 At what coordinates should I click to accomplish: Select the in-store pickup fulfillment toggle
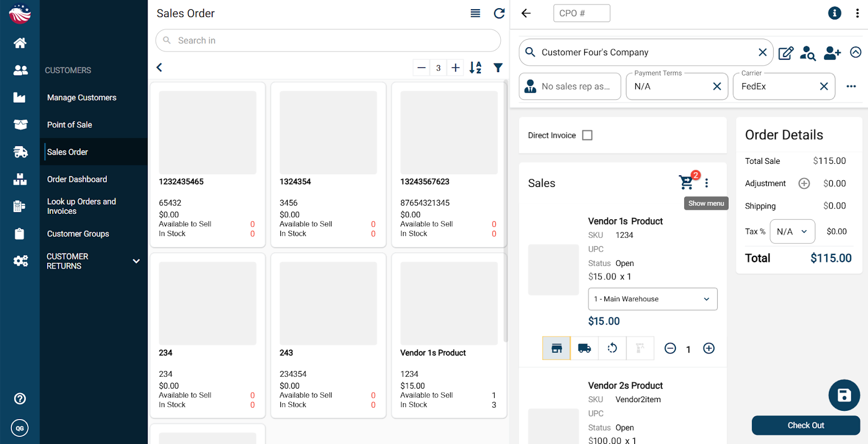[557, 348]
